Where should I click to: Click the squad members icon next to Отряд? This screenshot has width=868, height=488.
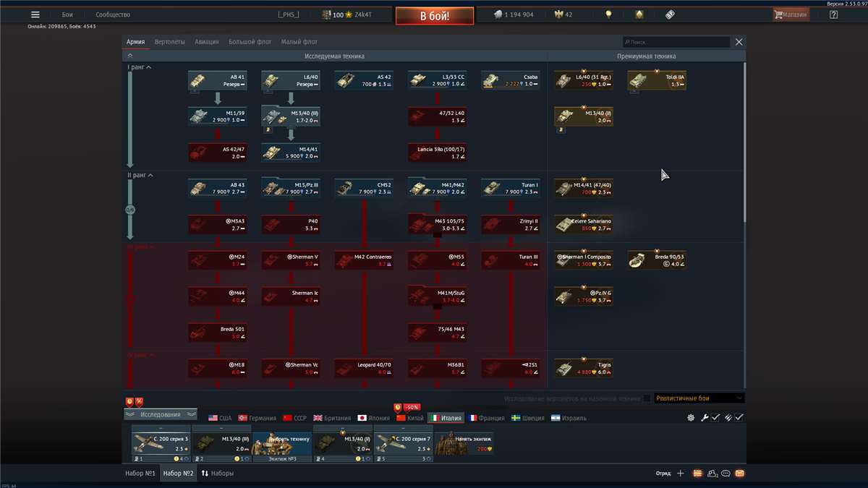coord(712,474)
